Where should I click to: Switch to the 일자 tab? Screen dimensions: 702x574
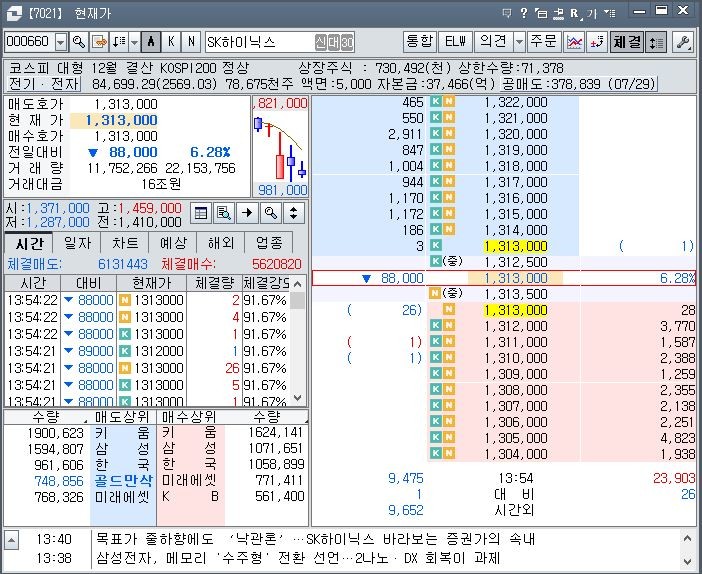(77, 243)
